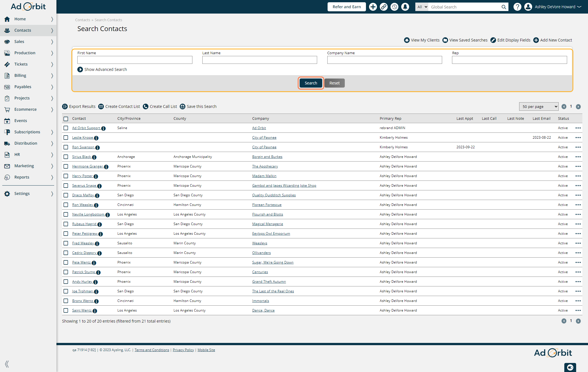Toggle the select-all contacts checkbox
The width and height of the screenshot is (588, 372).
point(66,119)
